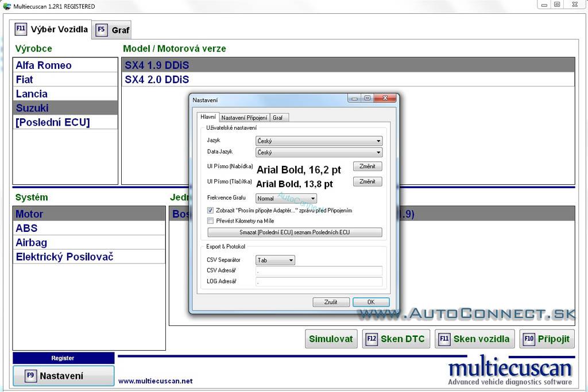The height and width of the screenshot is (392, 588).
Task: Open Nastavení settings button
Action: (63, 375)
